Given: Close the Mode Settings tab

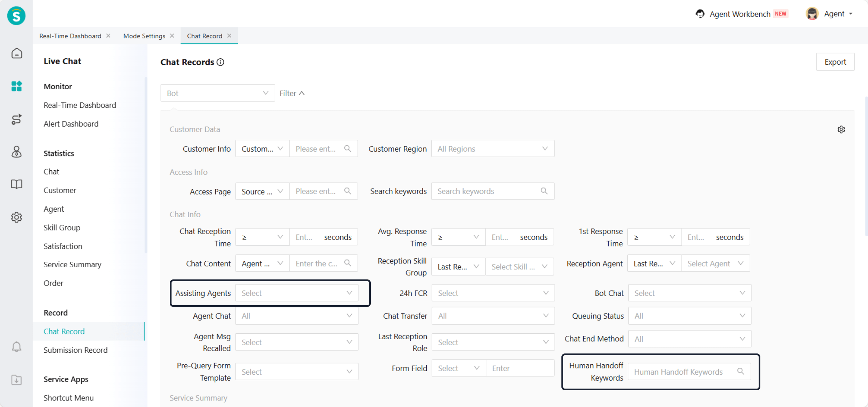Looking at the screenshot, I should (x=172, y=36).
